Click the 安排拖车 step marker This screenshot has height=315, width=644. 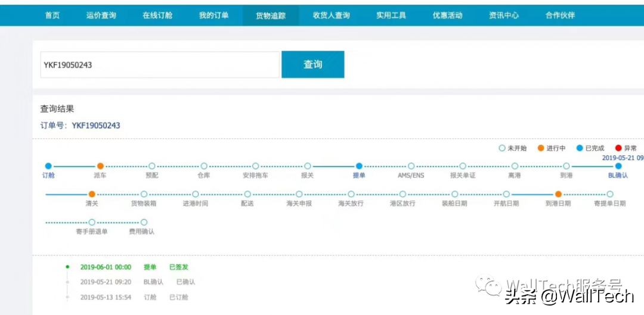coord(255,166)
